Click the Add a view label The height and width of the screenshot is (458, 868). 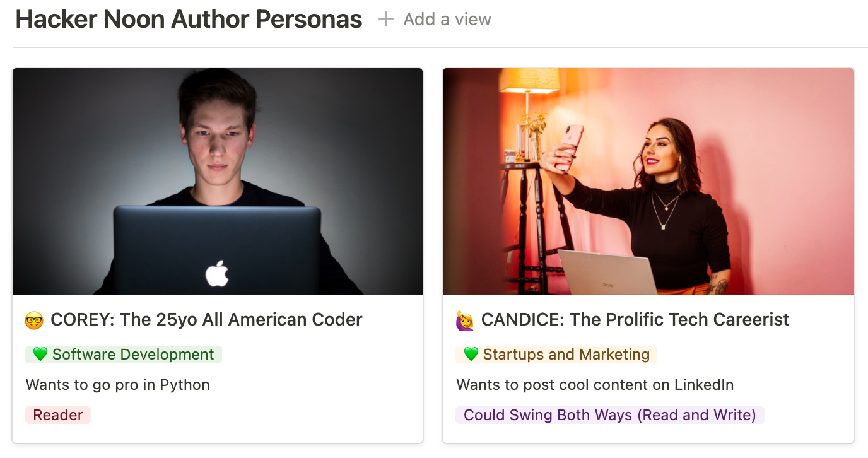pos(447,20)
